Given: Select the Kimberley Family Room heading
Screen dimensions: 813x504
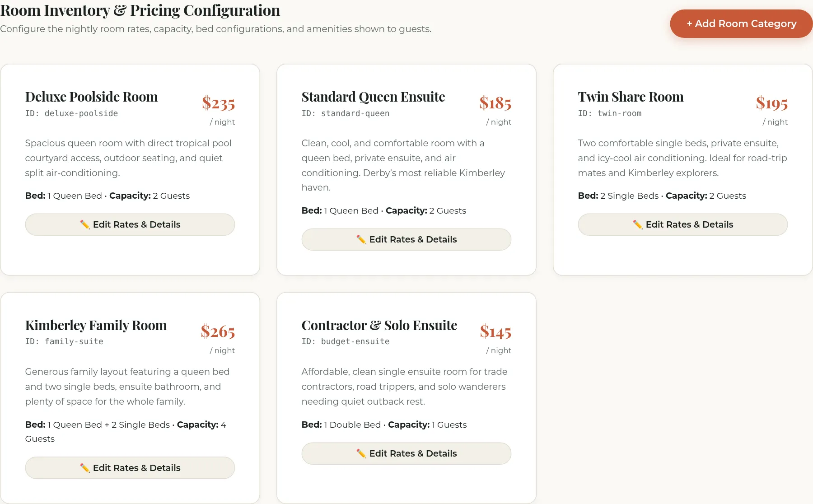Looking at the screenshot, I should point(96,325).
